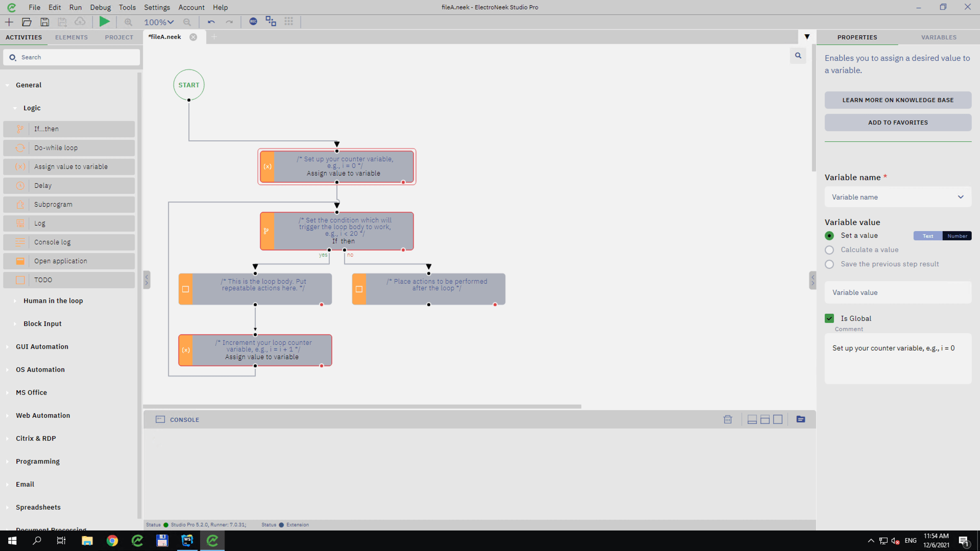Image resolution: width=980 pixels, height=551 pixels.
Task: Expand the GUI Automation category
Action: pos(42,346)
